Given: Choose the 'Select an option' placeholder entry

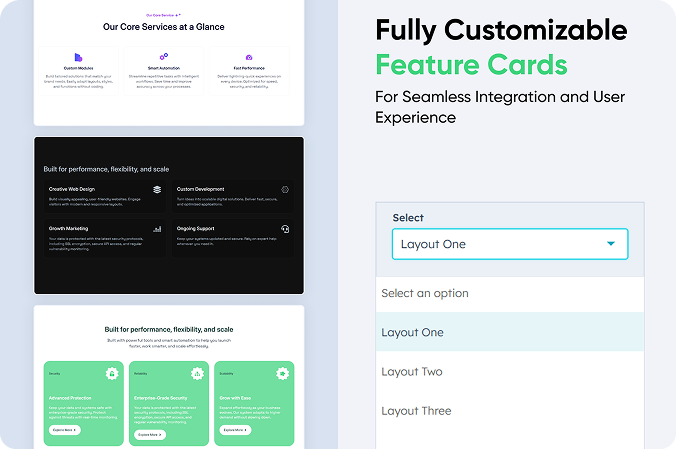Looking at the screenshot, I should (510, 293).
